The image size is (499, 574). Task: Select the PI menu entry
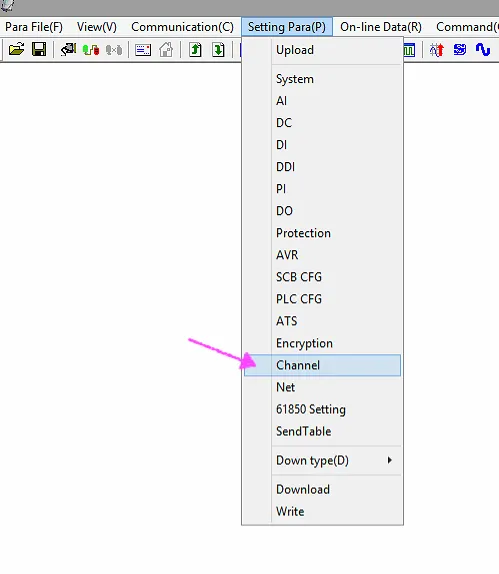click(322, 189)
